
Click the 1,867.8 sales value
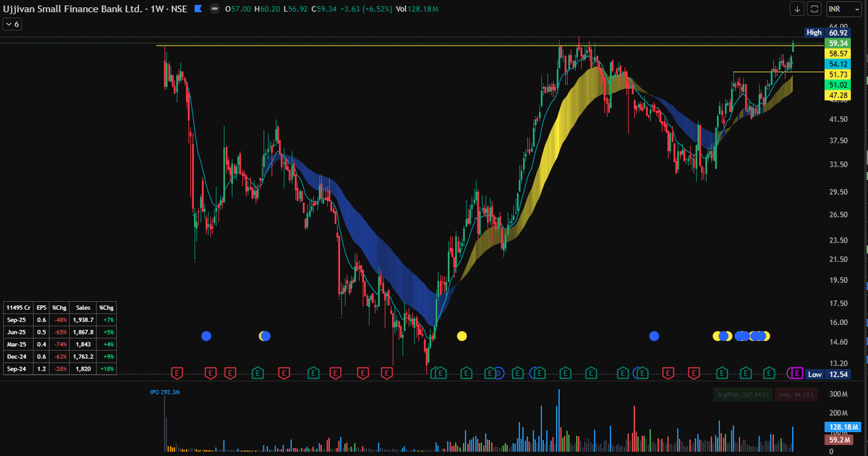[x=82, y=331]
